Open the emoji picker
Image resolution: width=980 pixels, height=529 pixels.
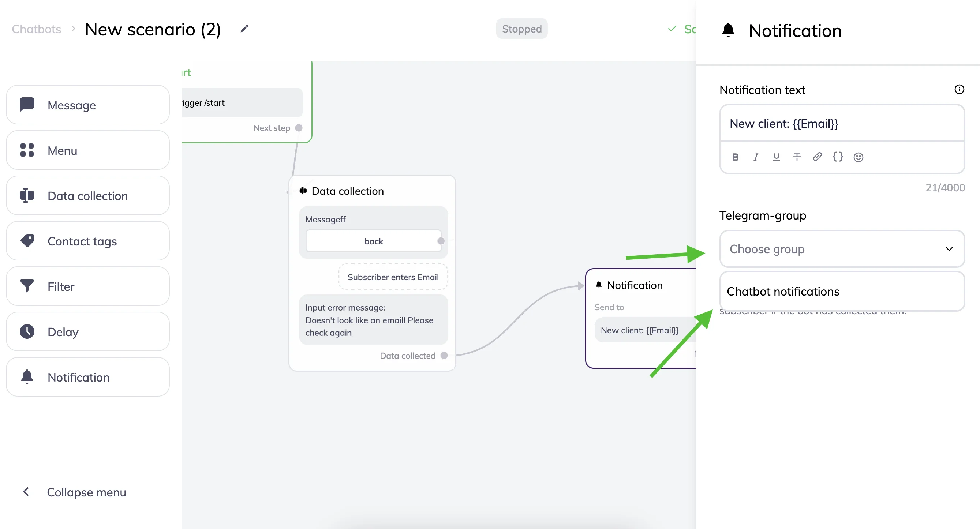tap(858, 157)
